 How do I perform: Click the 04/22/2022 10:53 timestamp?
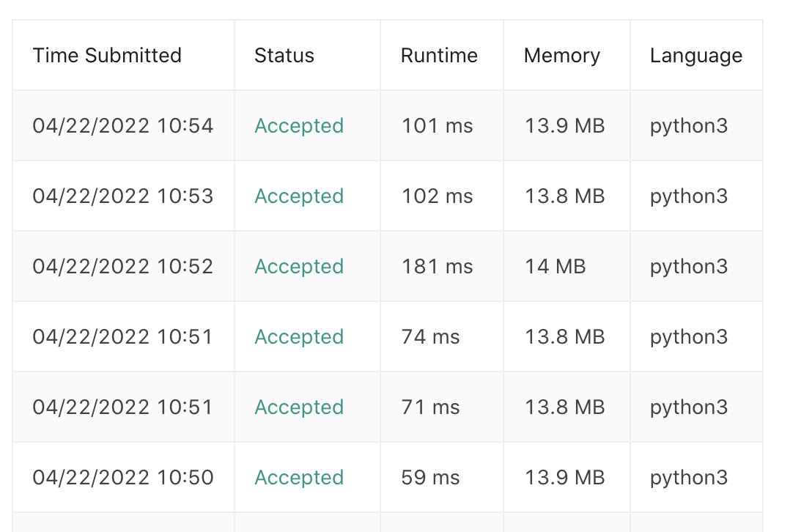pos(123,196)
